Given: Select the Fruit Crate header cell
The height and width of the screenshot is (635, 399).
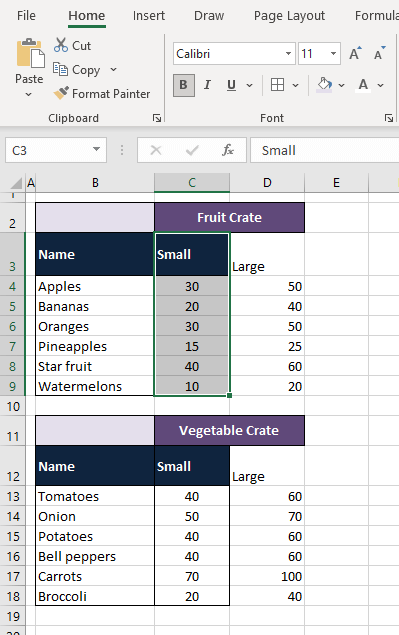Looking at the screenshot, I should [x=229, y=217].
